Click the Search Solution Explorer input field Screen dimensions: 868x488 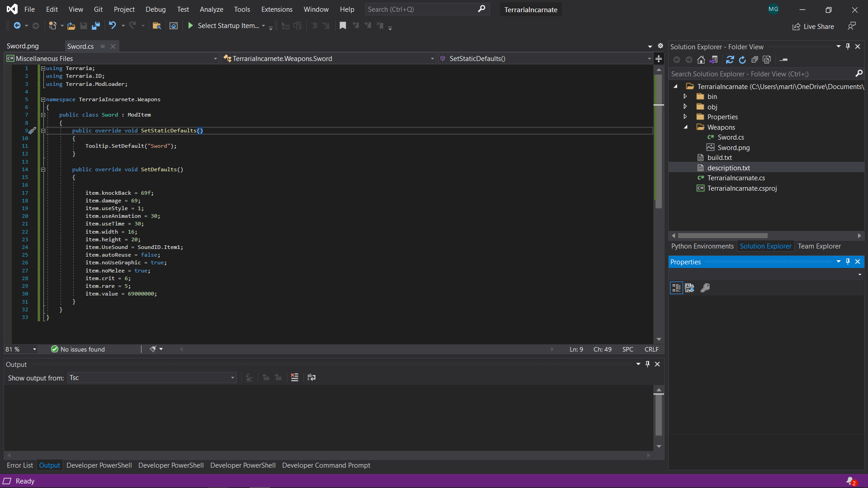[x=762, y=74]
